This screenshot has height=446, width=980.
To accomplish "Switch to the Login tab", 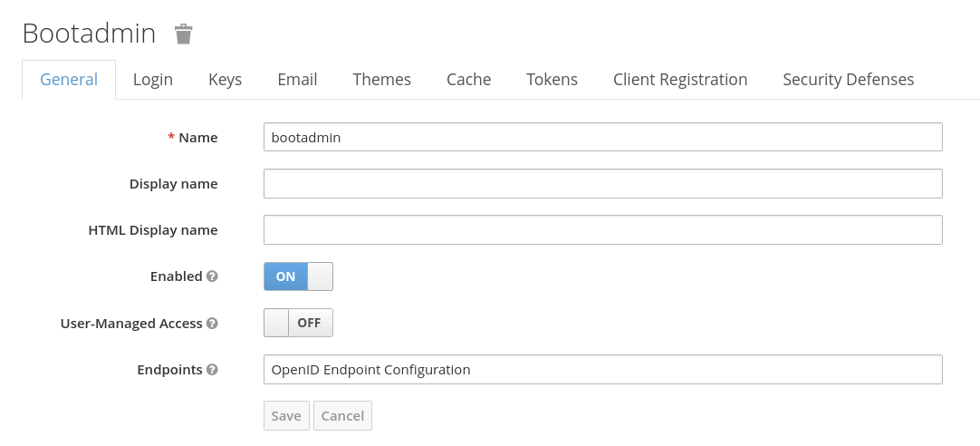I will pyautogui.click(x=152, y=80).
